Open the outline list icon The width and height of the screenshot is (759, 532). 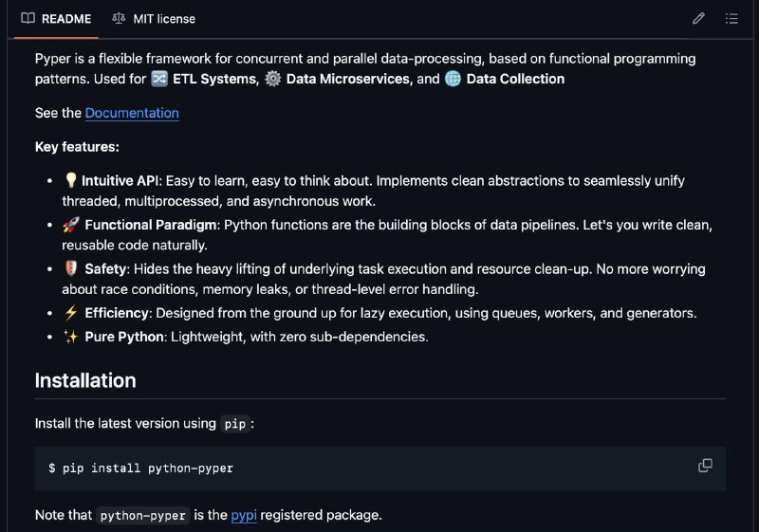click(x=731, y=19)
